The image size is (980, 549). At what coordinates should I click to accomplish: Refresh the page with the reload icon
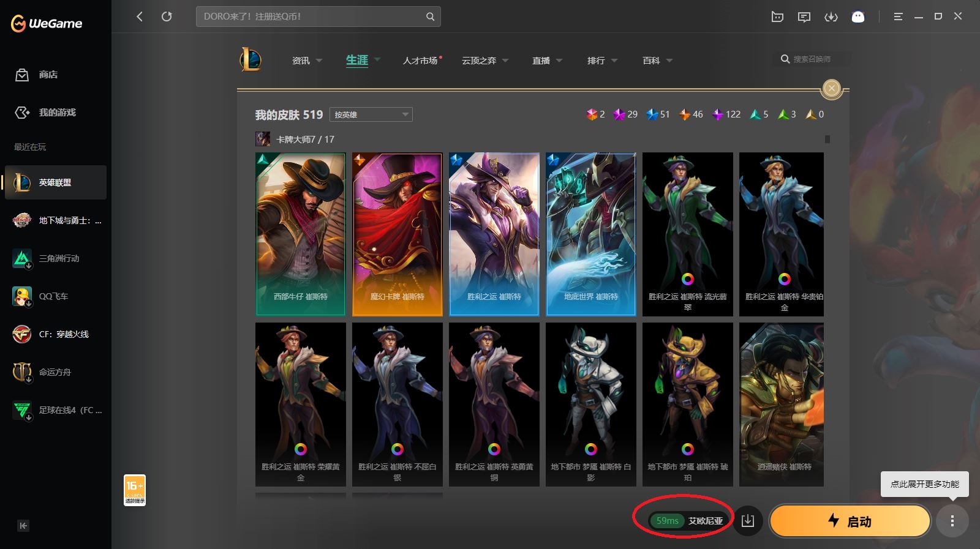click(167, 17)
